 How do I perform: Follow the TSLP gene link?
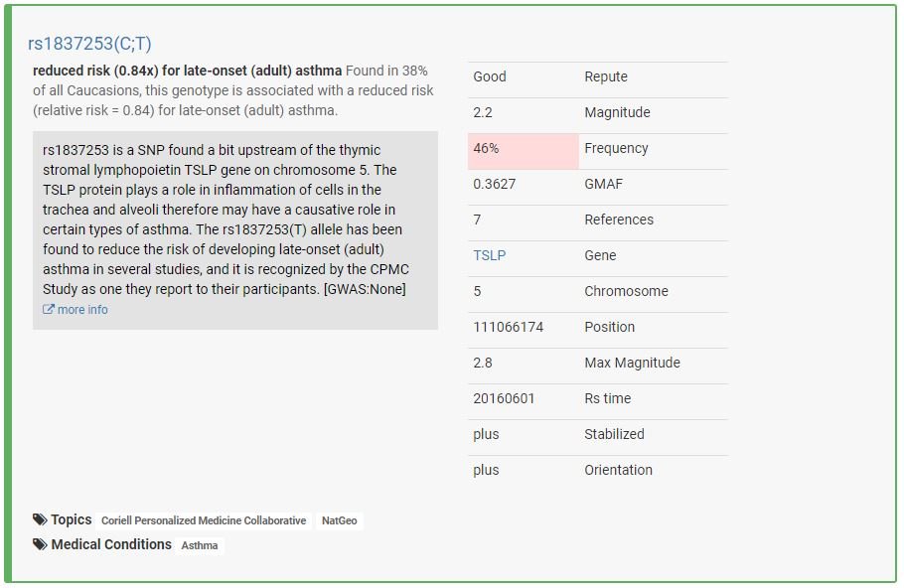pos(489,255)
